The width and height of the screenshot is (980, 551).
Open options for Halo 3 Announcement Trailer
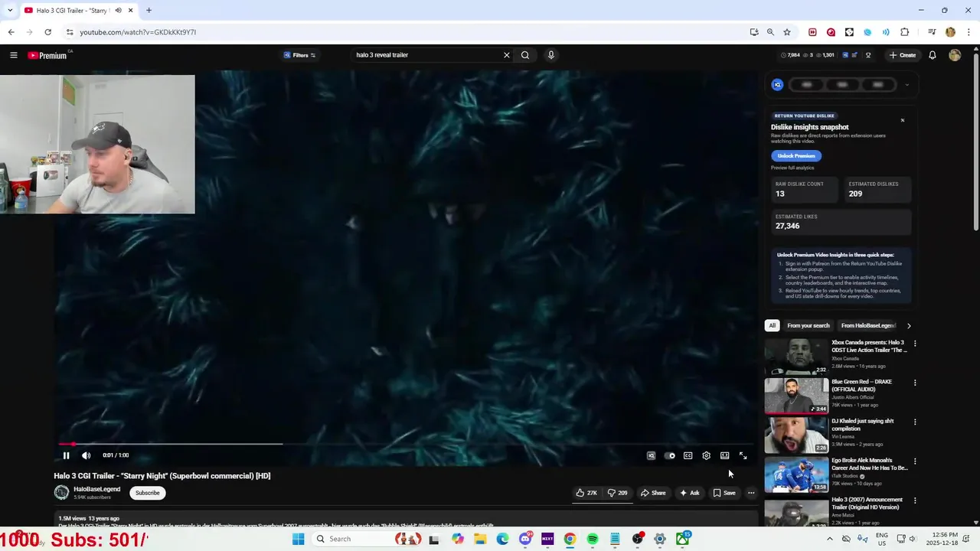point(914,500)
